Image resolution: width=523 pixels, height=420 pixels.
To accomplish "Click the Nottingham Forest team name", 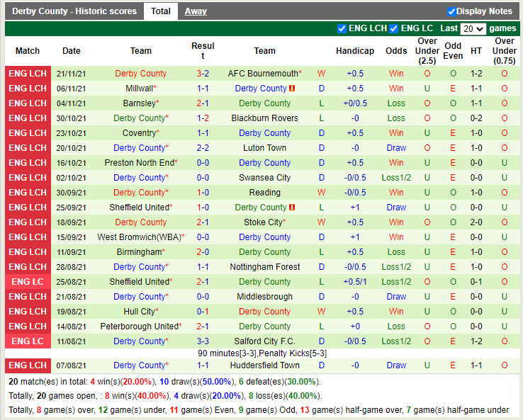I will 264,267.
